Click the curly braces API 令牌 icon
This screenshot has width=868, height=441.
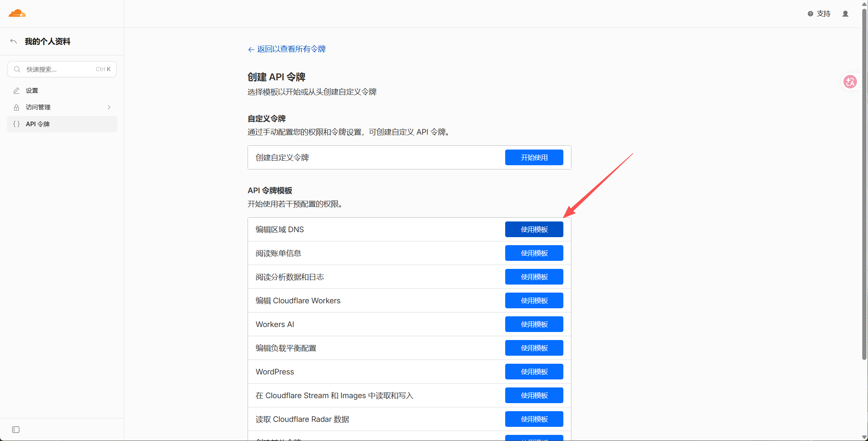[x=16, y=124]
